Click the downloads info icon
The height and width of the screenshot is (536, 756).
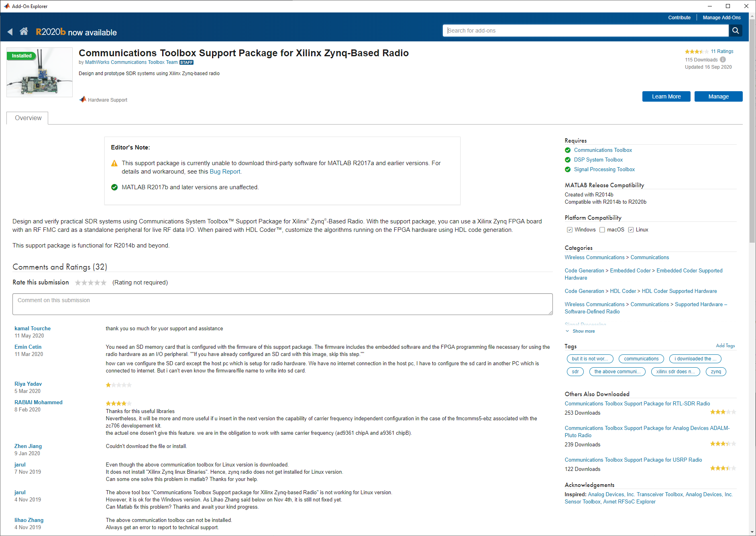(x=723, y=59)
